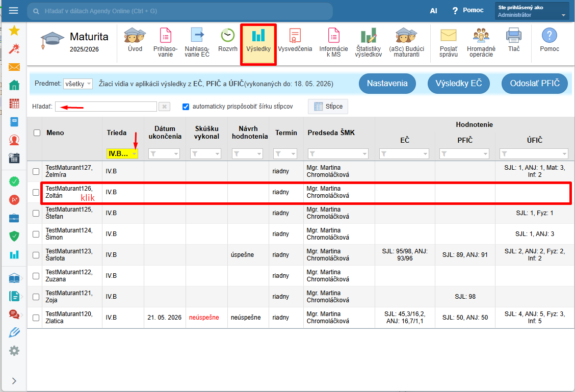Click the Stĺpce columns button
Viewport: 575px width, 392px height.
328,107
